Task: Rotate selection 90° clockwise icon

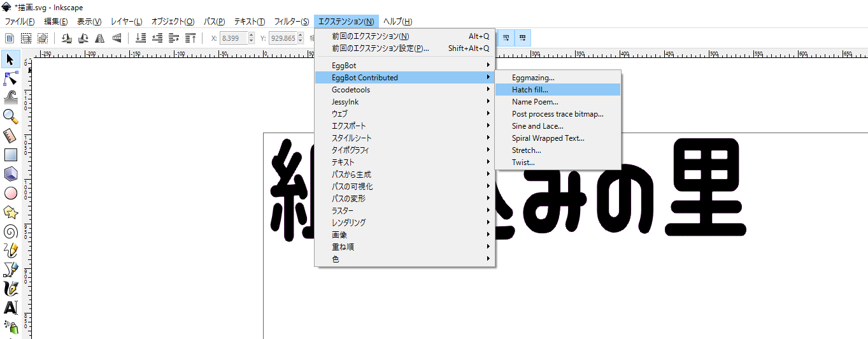Action: (x=83, y=38)
